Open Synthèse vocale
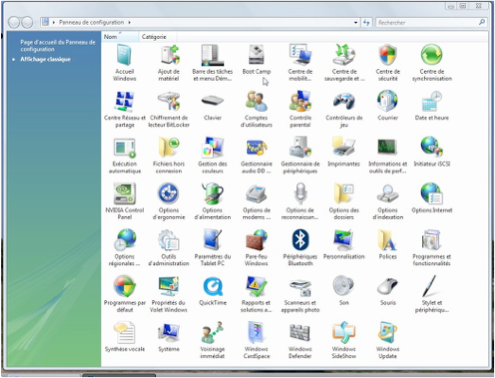The width and height of the screenshot is (495, 378). pos(124,336)
